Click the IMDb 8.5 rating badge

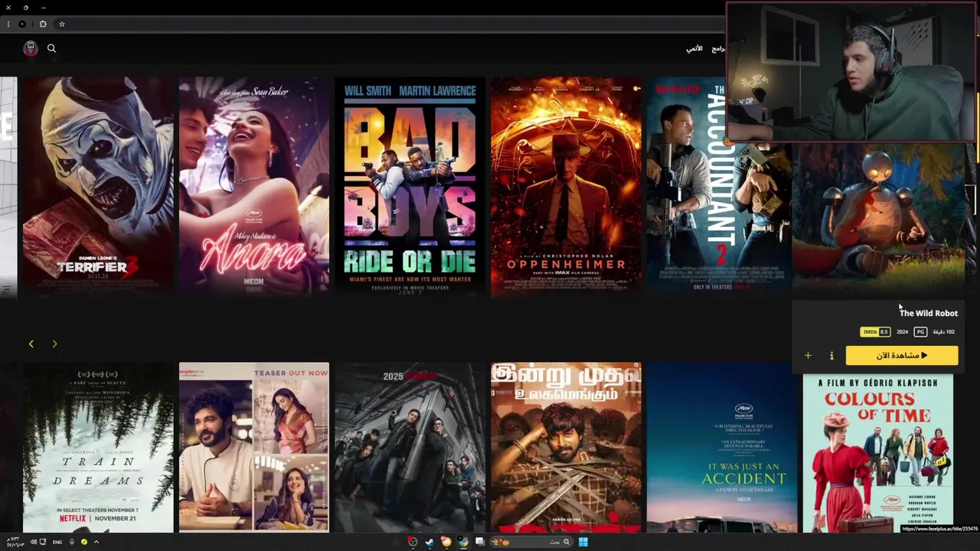pos(875,332)
